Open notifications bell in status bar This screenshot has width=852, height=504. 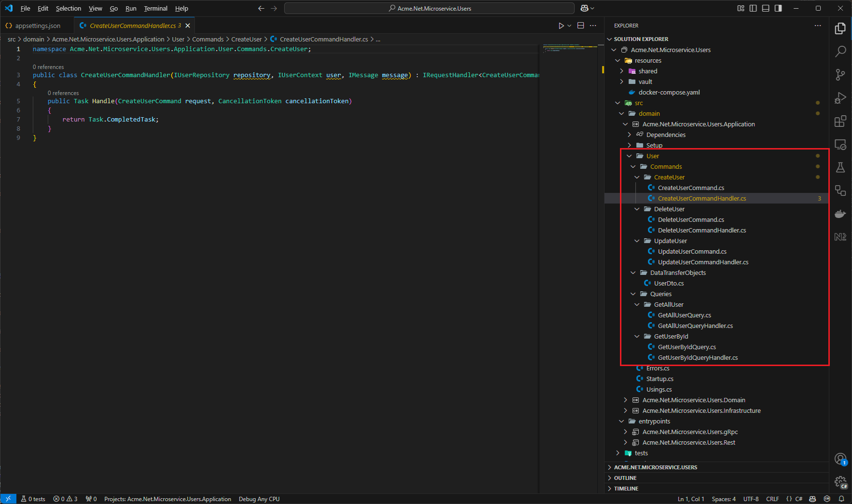click(841, 499)
